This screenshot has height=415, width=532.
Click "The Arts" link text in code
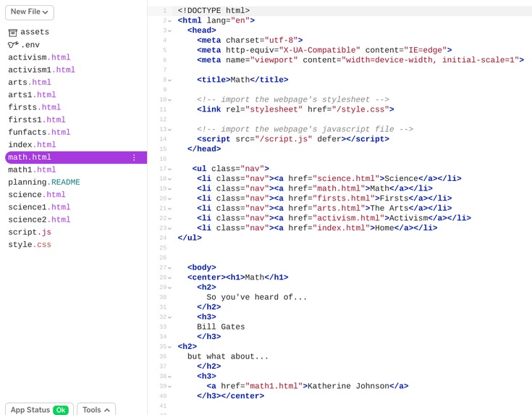(389, 208)
